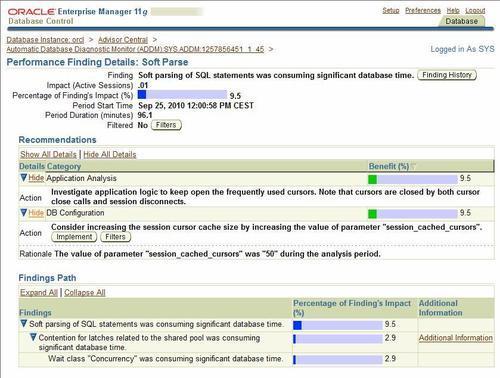The width and height of the screenshot is (500, 378).
Task: Open the Help link
Action: pos(453,11)
